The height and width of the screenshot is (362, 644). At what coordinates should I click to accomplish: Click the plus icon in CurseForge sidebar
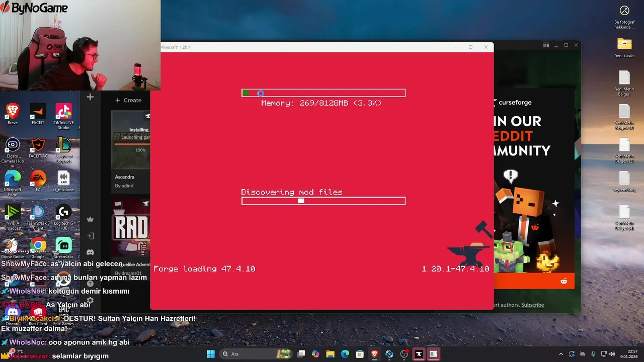[x=90, y=97]
